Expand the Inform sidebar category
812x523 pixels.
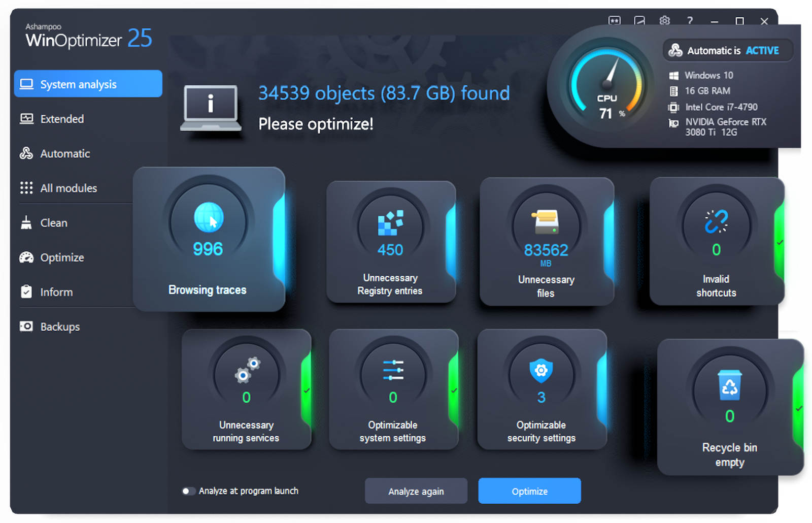point(56,292)
